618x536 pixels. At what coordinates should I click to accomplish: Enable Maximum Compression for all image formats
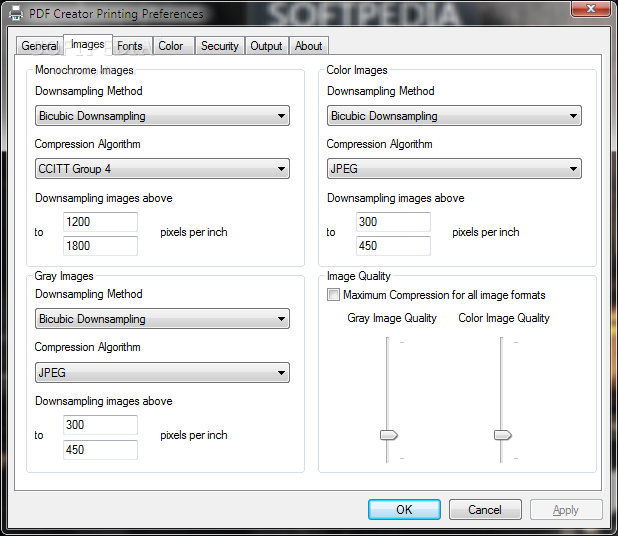pyautogui.click(x=333, y=295)
